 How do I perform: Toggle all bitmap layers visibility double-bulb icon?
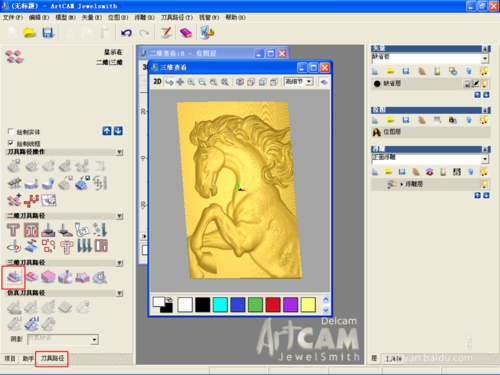pyautogui.click(x=484, y=120)
